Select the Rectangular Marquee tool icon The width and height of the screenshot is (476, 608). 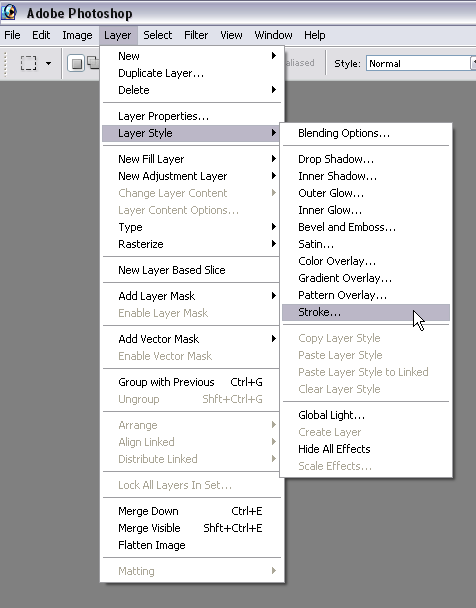[x=29, y=63]
